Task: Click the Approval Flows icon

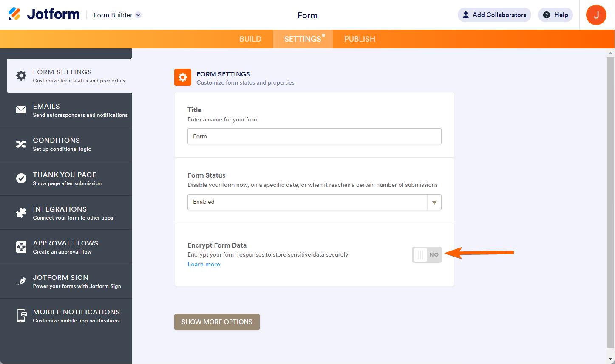Action: click(x=21, y=247)
